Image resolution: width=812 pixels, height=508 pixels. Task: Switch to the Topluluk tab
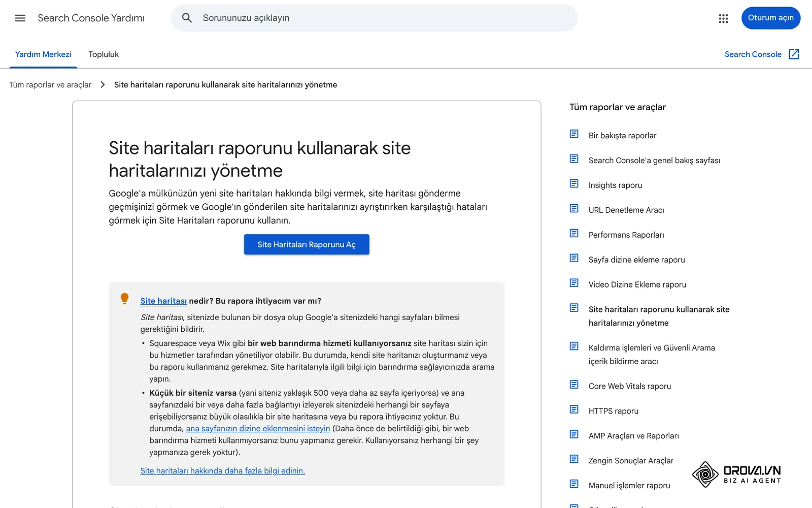point(104,54)
